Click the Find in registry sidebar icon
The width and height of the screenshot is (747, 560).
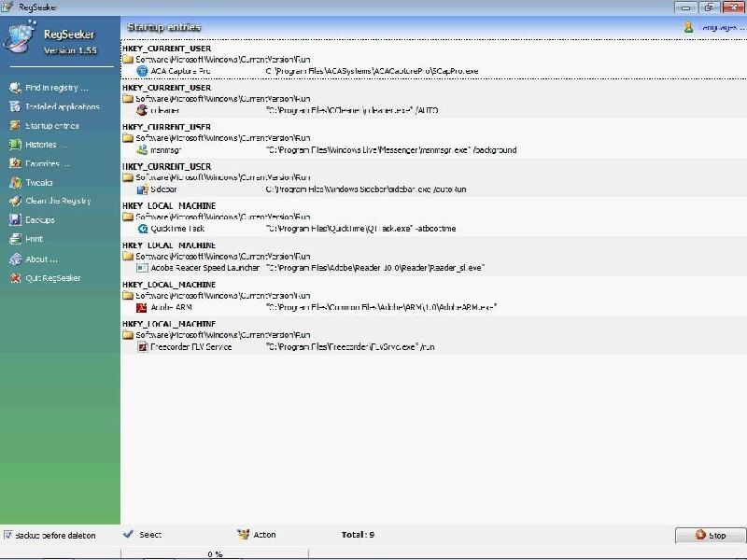(x=15, y=88)
